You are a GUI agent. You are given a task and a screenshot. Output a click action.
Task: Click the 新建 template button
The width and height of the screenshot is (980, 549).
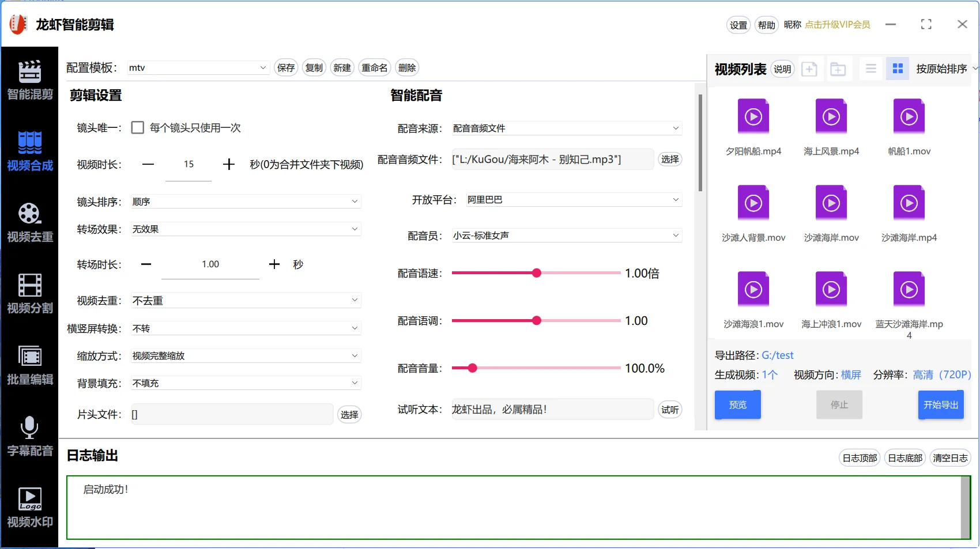pyautogui.click(x=342, y=68)
